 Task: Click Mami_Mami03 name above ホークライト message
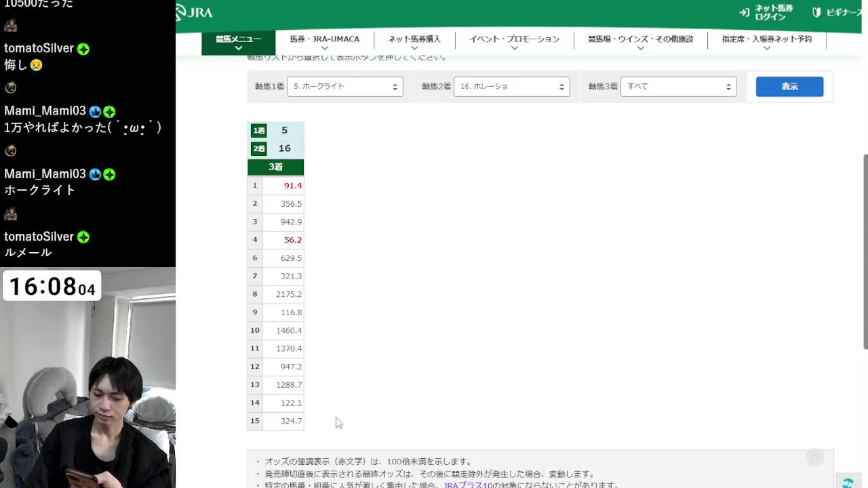coord(45,174)
